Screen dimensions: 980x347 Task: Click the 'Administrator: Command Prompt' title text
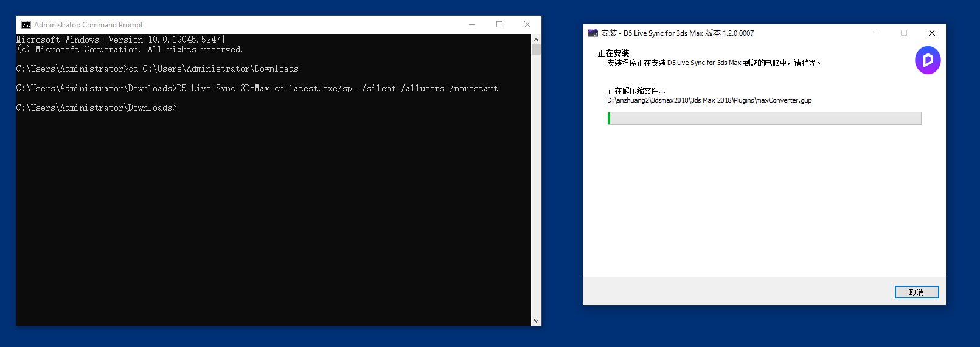(89, 25)
